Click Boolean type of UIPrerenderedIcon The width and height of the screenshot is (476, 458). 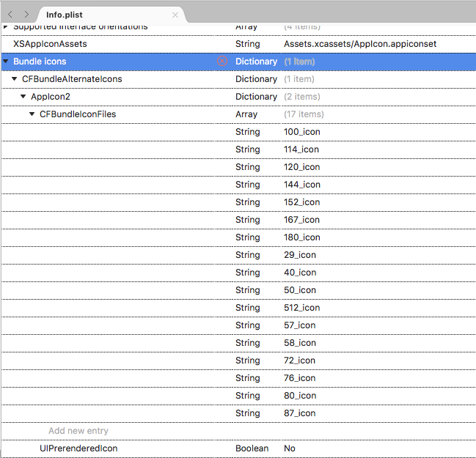pyautogui.click(x=252, y=448)
